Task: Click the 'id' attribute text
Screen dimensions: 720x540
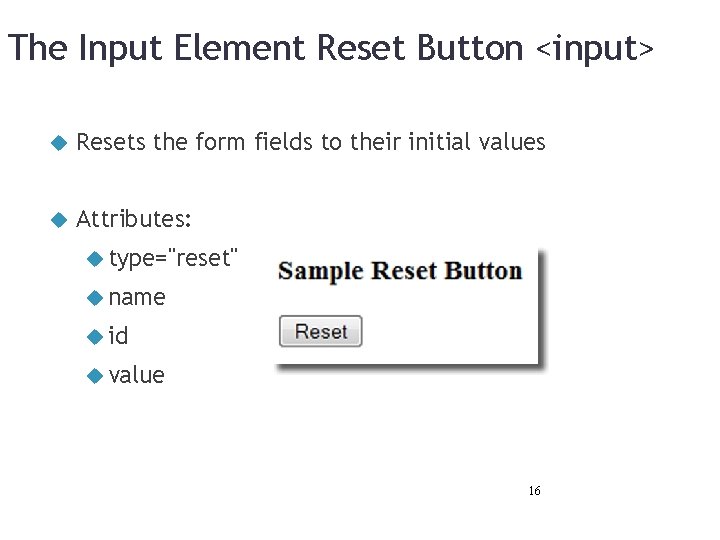Action: coord(119,336)
